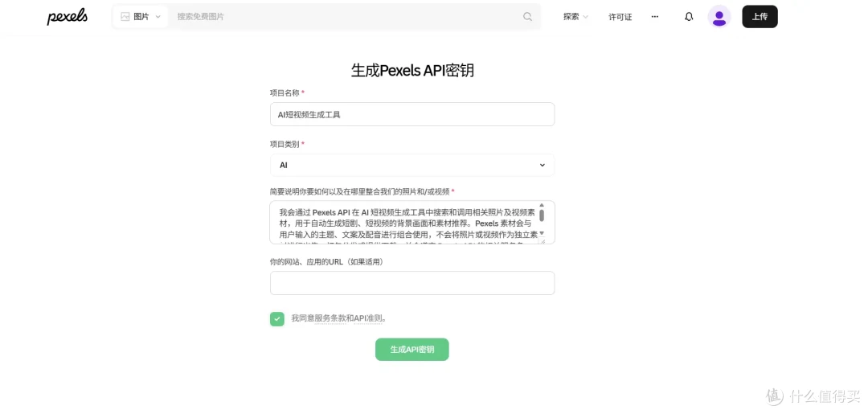868x414 pixels.
Task: Open the notifications bell
Action: 689,17
